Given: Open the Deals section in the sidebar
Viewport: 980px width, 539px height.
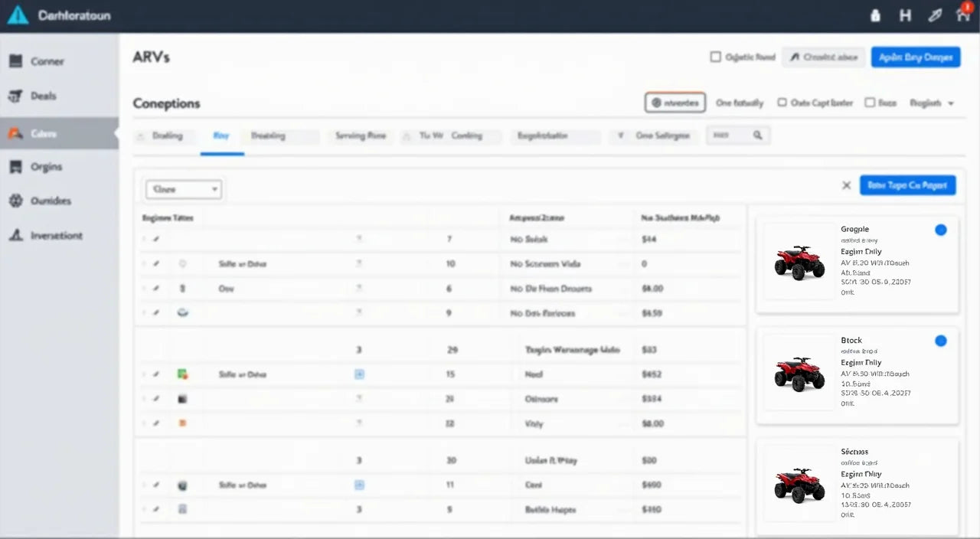Looking at the screenshot, I should (x=44, y=96).
